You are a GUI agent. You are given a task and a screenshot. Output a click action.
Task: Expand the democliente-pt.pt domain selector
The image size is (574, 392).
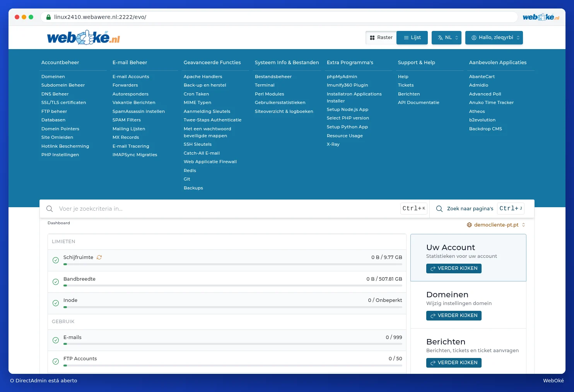496,225
